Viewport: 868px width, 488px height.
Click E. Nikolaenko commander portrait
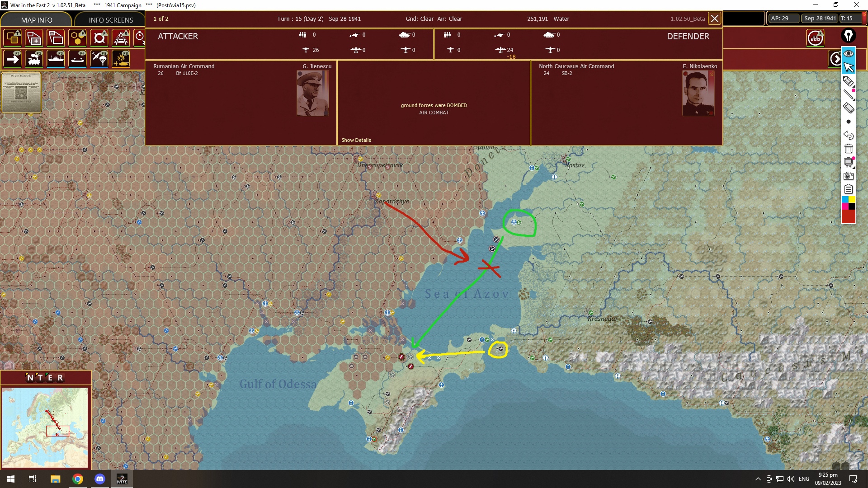point(698,93)
